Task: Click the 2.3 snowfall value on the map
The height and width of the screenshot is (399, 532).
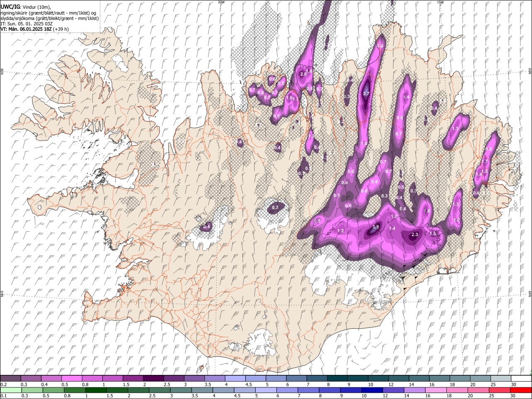Action: 415,235
